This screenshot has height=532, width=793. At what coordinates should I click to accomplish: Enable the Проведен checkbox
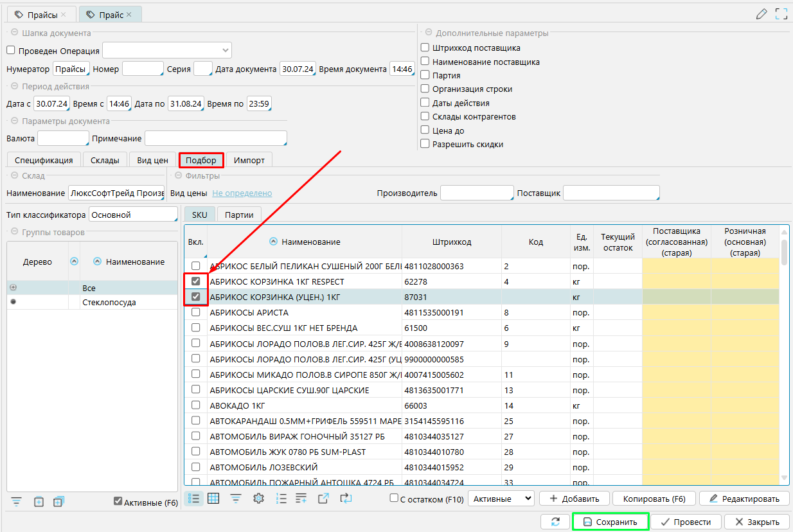(x=10, y=51)
